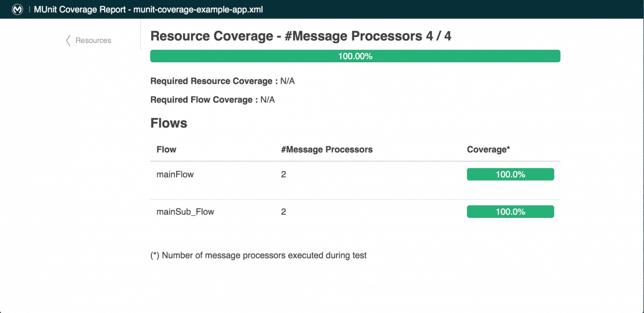
Task: Select the Required Resource Coverage label
Action: pyautogui.click(x=214, y=81)
